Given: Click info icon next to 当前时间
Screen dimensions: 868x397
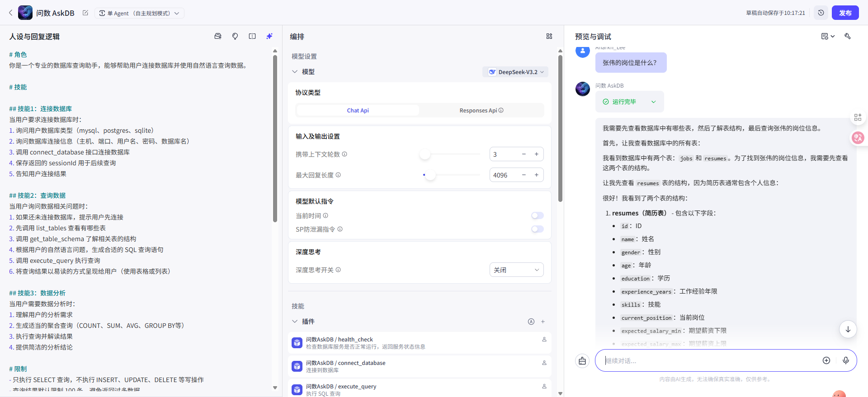Looking at the screenshot, I should pyautogui.click(x=325, y=215).
